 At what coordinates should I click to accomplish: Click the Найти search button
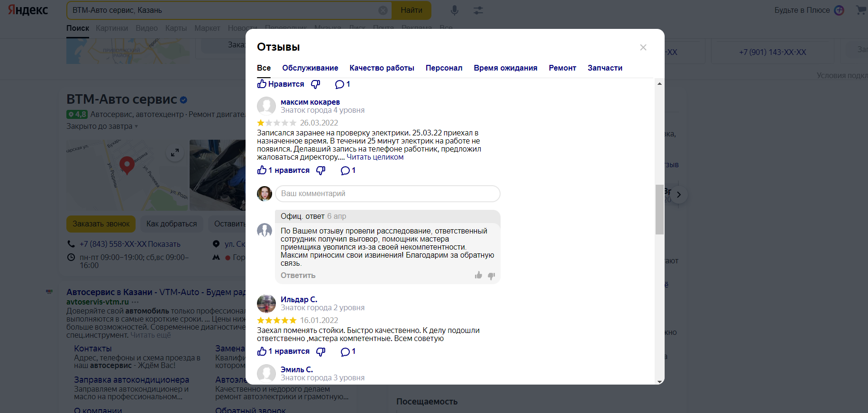(411, 10)
